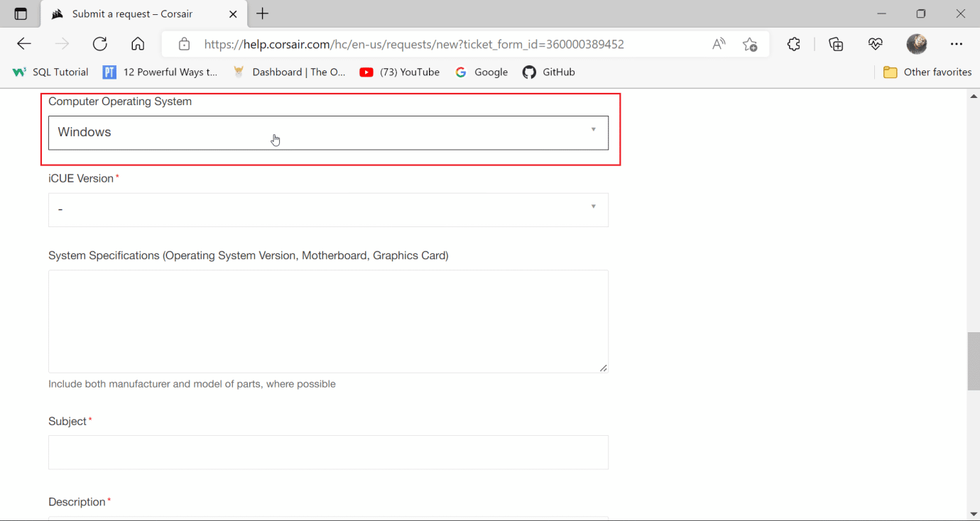Open the Extensions puzzle icon
This screenshot has width=980, height=521.
pos(794,44)
